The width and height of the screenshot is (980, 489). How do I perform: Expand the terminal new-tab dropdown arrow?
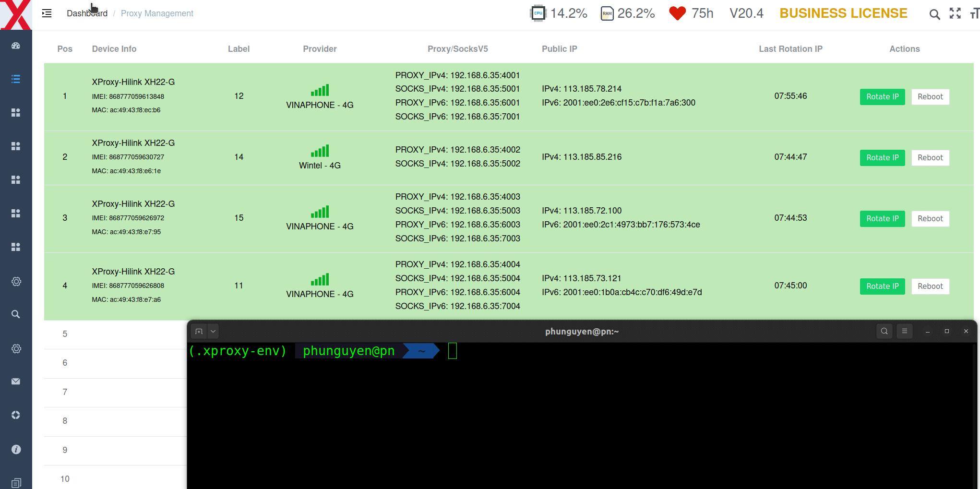[213, 332]
